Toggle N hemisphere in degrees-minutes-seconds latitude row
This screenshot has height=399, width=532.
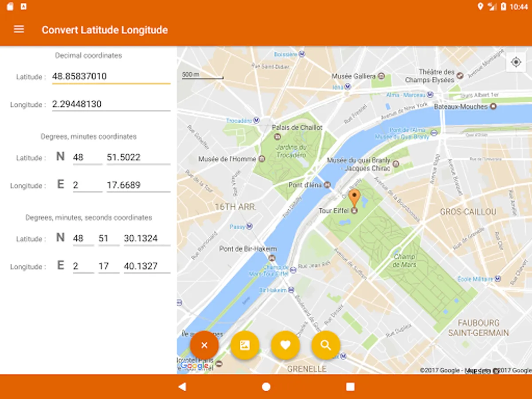(x=60, y=238)
